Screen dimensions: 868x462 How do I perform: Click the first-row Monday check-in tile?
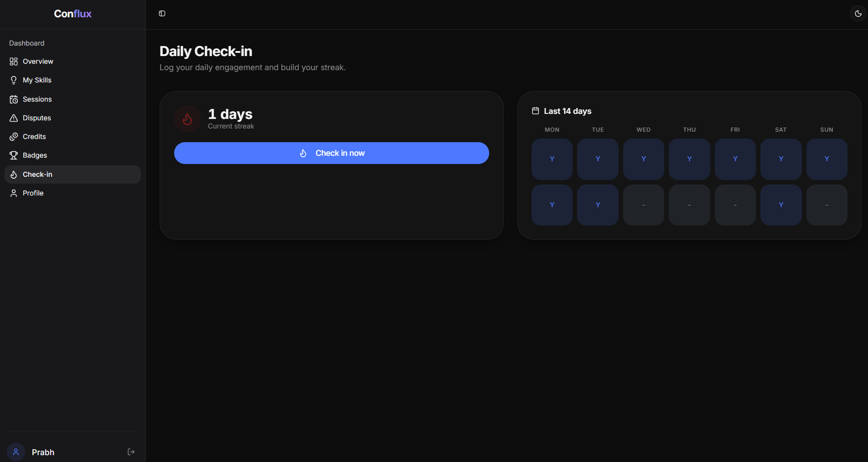click(552, 159)
